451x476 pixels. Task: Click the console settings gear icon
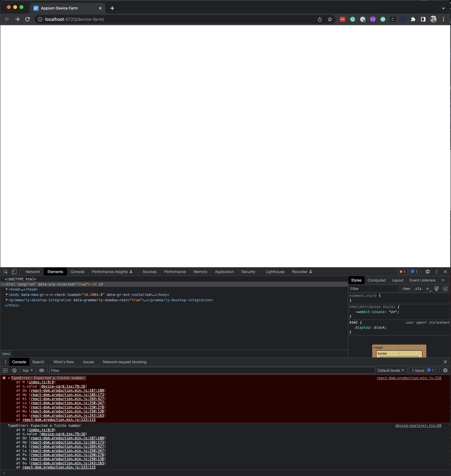tap(445, 370)
